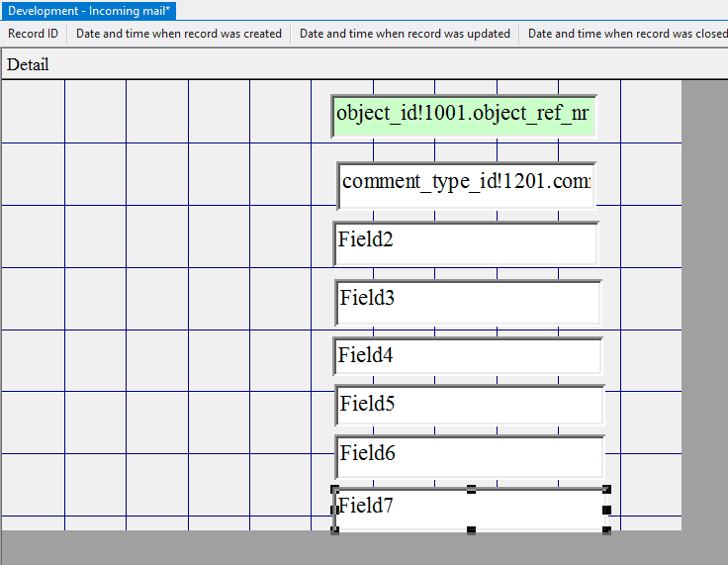
Task: Click Field7's top-left resize handle
Action: [x=335, y=489]
